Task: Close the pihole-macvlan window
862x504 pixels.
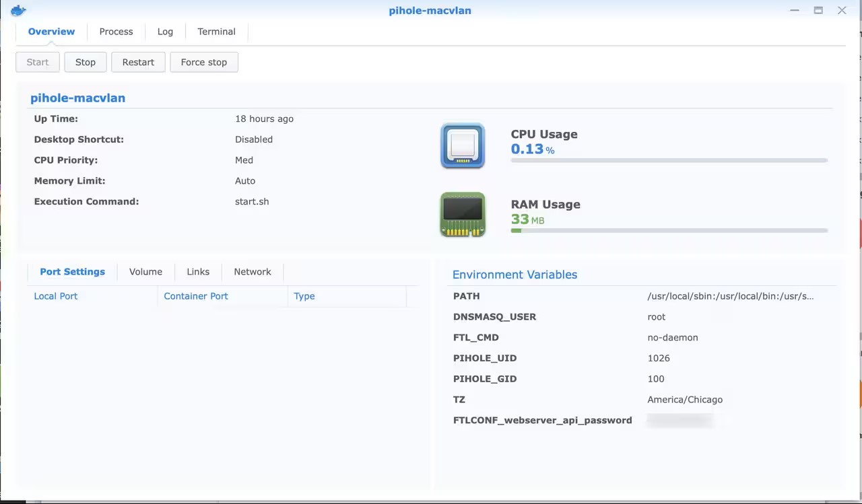Action: pyautogui.click(x=842, y=10)
